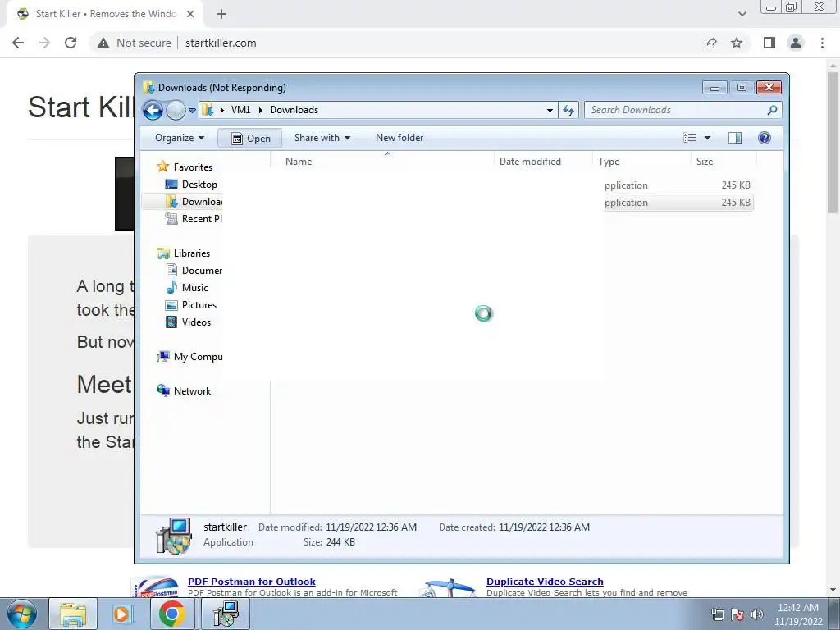
Task: Select Favorites in navigation pane
Action: [185, 167]
